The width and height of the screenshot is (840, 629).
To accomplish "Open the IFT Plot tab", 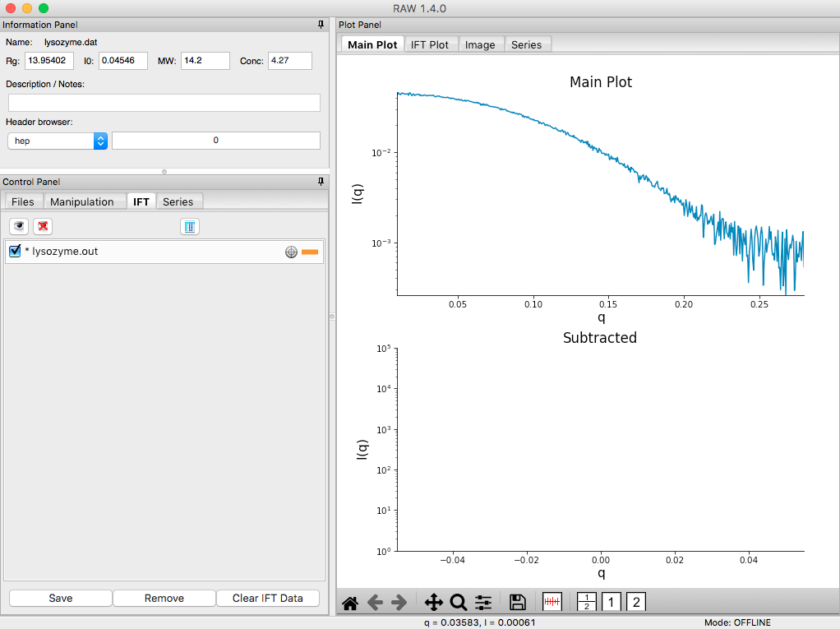I will 430,44.
